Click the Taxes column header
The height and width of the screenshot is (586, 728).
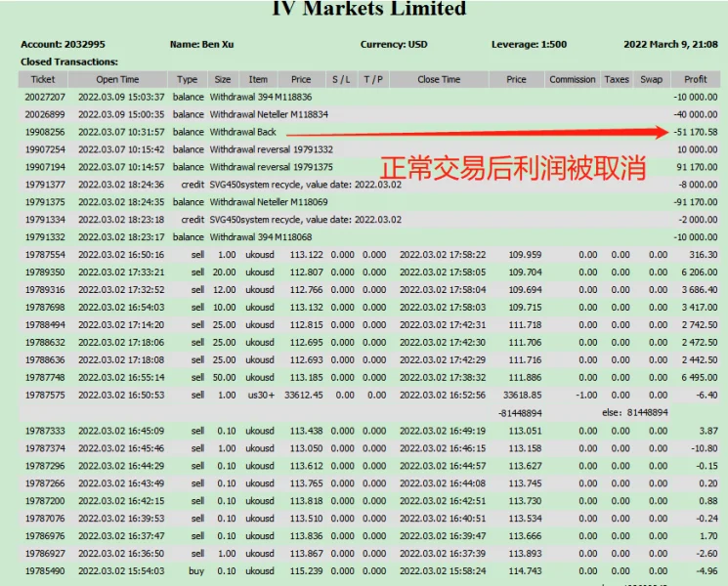tap(617, 80)
